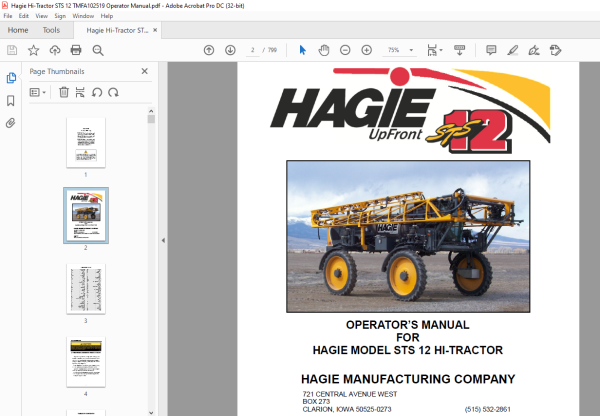
Task: Close the Hagie Hi-Tractor document tab
Action: 155,30
